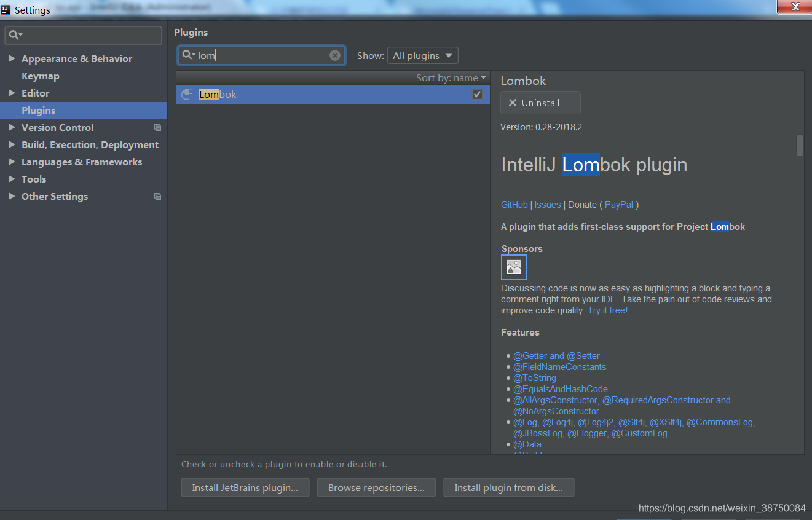Image resolution: width=812 pixels, height=520 pixels.
Task: Click the small icon beside Other Settings
Action: click(x=157, y=196)
